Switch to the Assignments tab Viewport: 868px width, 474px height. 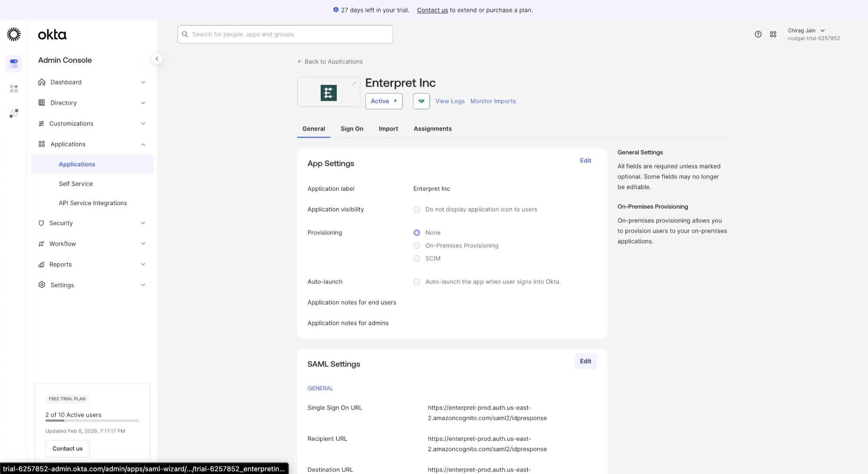[x=433, y=129]
